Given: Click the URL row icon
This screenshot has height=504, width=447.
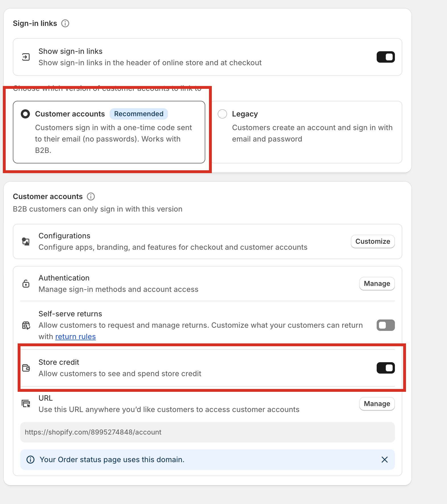Looking at the screenshot, I should coord(26,403).
